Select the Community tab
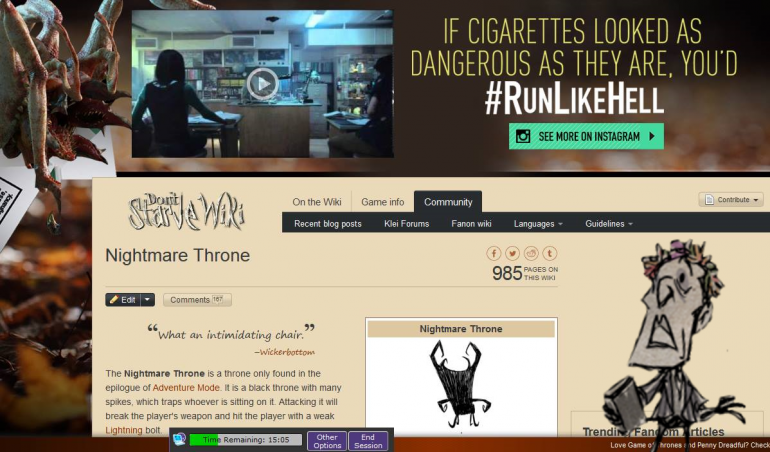The height and width of the screenshot is (452, 770). click(x=448, y=202)
